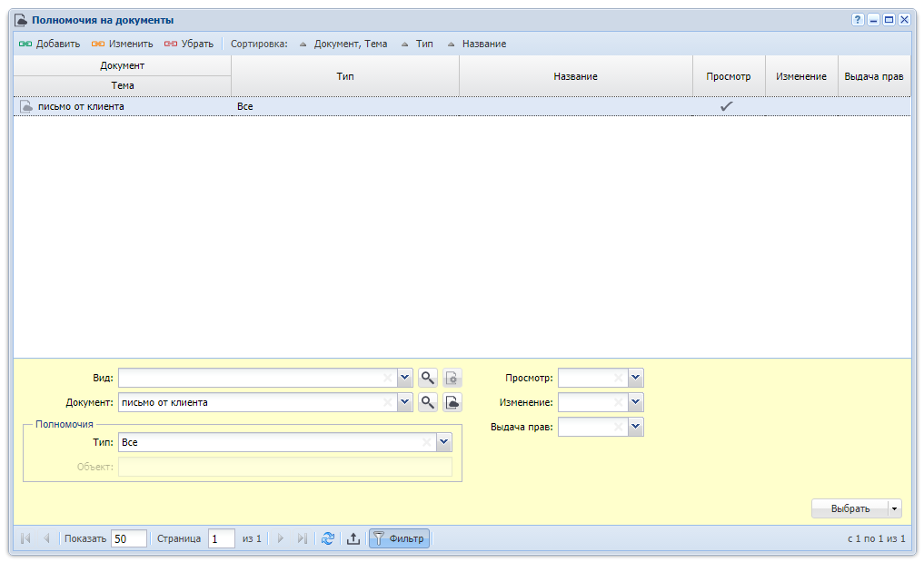Click the Изменение column header
The height and width of the screenshot is (562, 924).
[x=800, y=76]
